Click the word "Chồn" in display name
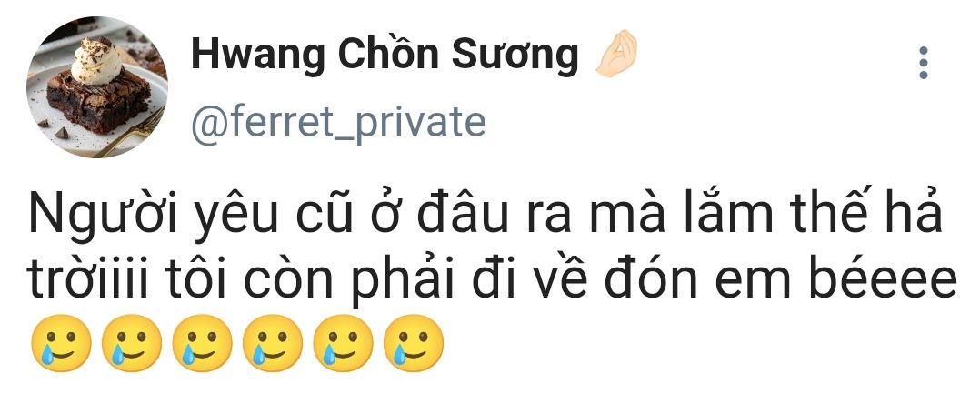This screenshot has width=980, height=404. 387,54
